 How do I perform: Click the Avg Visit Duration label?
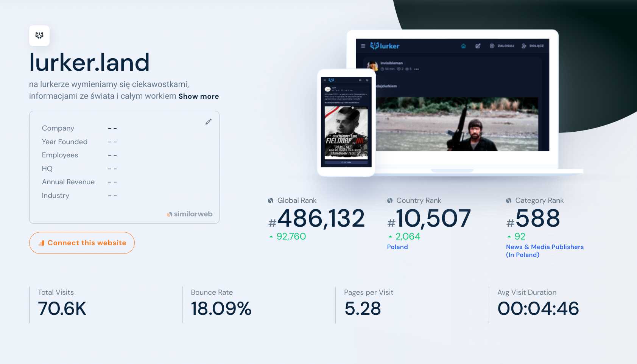[x=527, y=292]
